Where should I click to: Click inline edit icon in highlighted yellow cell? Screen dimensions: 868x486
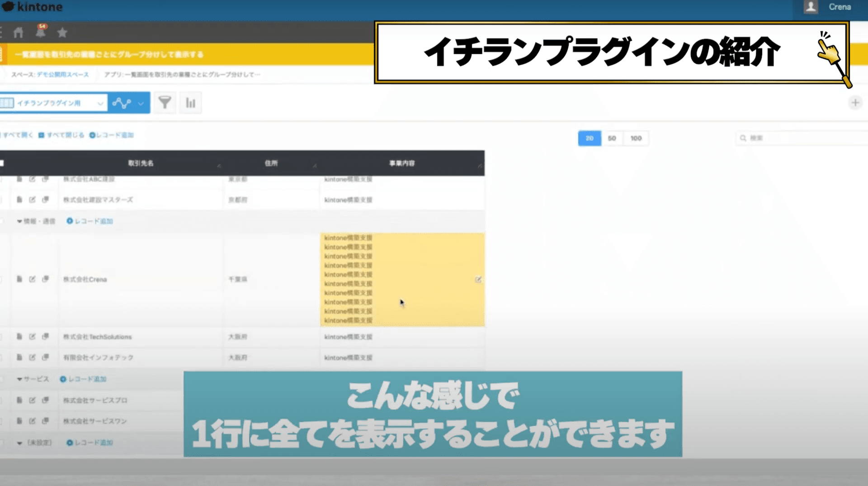pos(478,280)
